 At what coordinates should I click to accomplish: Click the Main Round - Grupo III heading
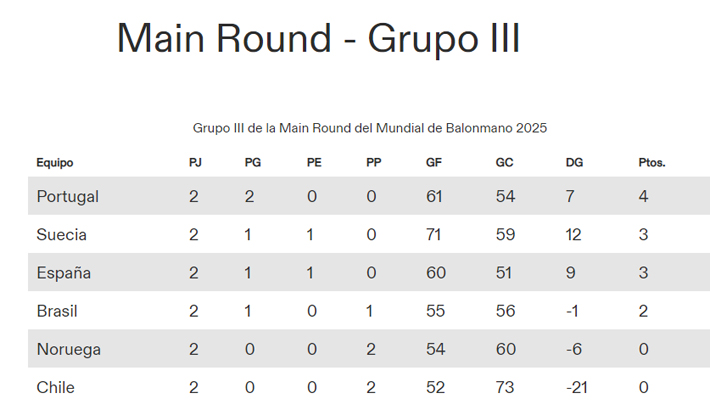[318, 39]
